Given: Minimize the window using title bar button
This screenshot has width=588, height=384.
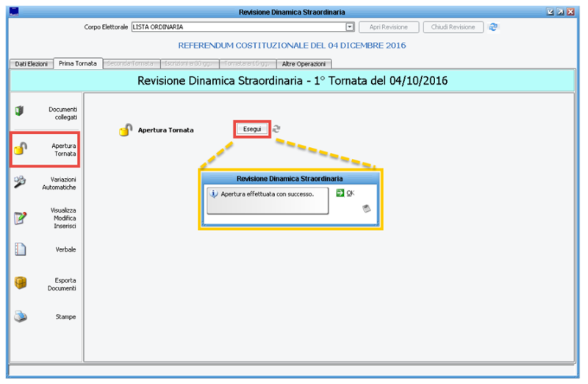Looking at the screenshot, I should coord(550,12).
